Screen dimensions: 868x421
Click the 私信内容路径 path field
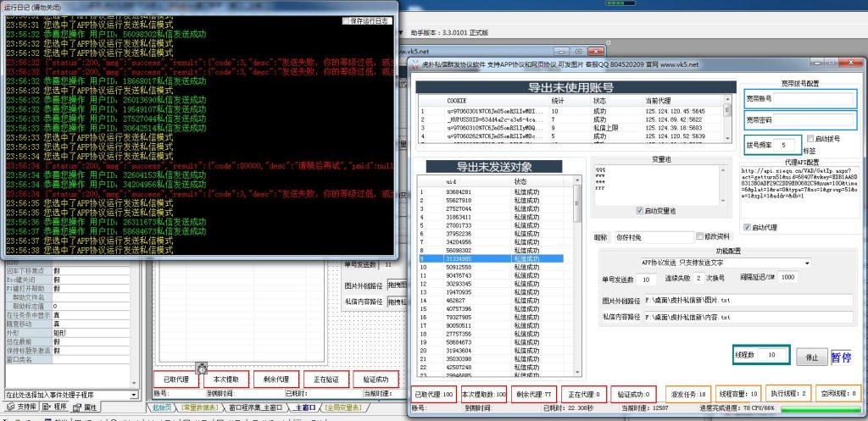click(748, 318)
